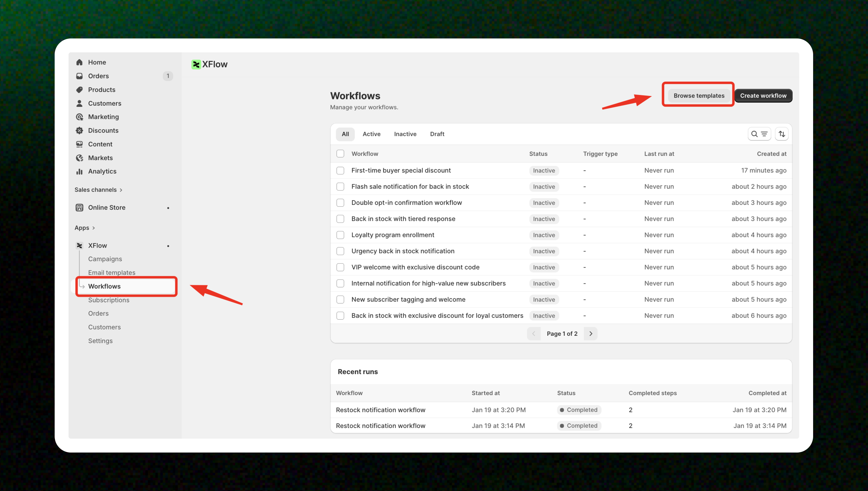Expand the Apps section chevron
868x491 pixels.
coord(93,228)
